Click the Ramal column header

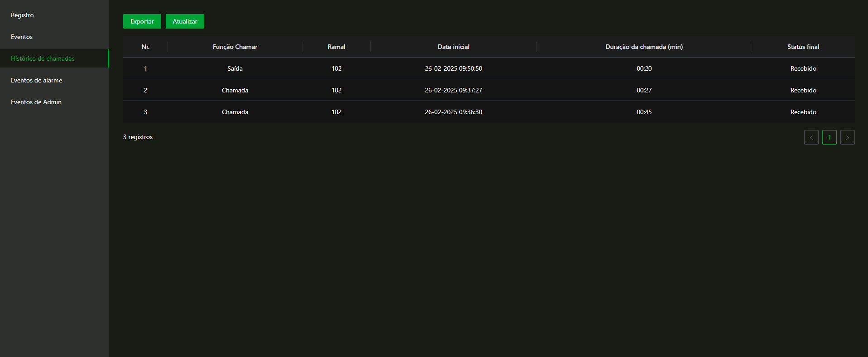pos(336,47)
